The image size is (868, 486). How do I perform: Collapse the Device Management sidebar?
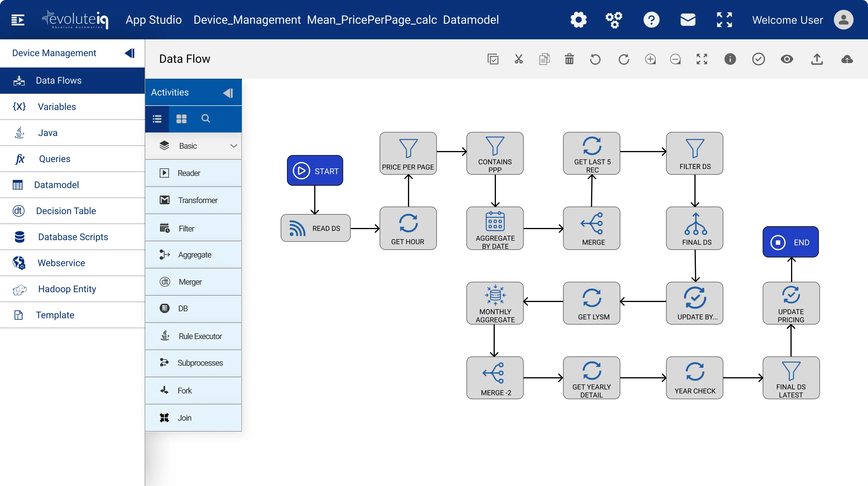(130, 53)
